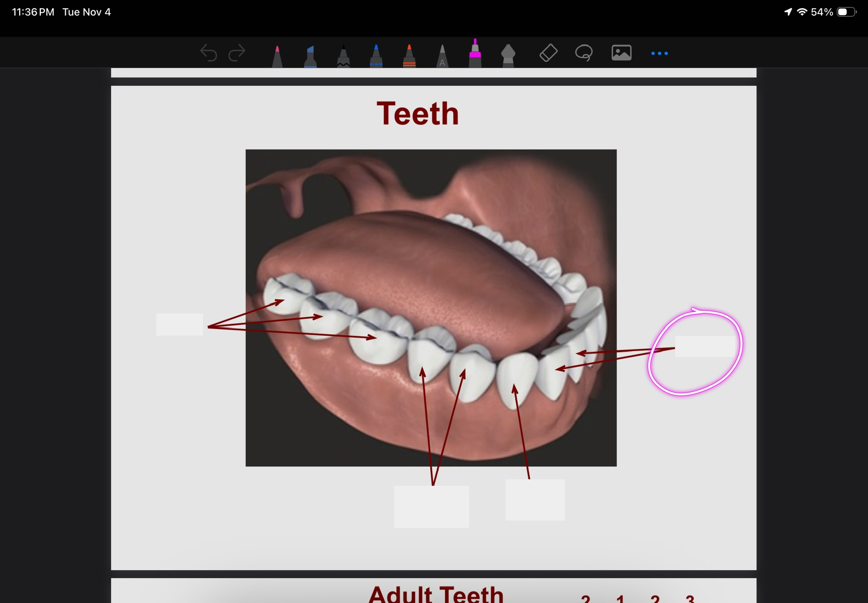
Task: Activate the lasso selection tool
Action: pyautogui.click(x=584, y=53)
